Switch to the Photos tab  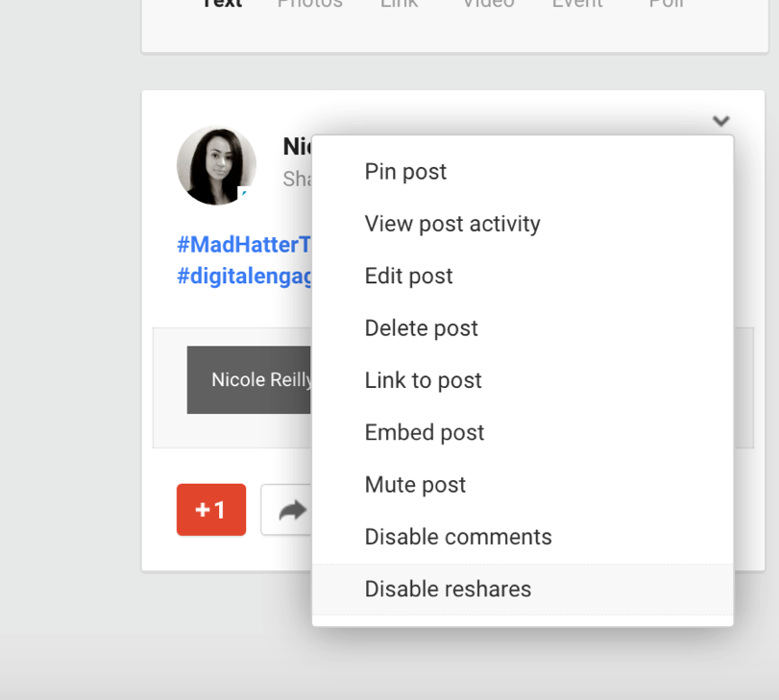click(x=309, y=4)
